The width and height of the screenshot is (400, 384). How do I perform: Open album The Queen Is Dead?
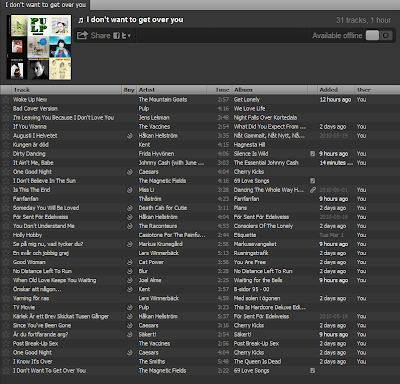(x=257, y=361)
